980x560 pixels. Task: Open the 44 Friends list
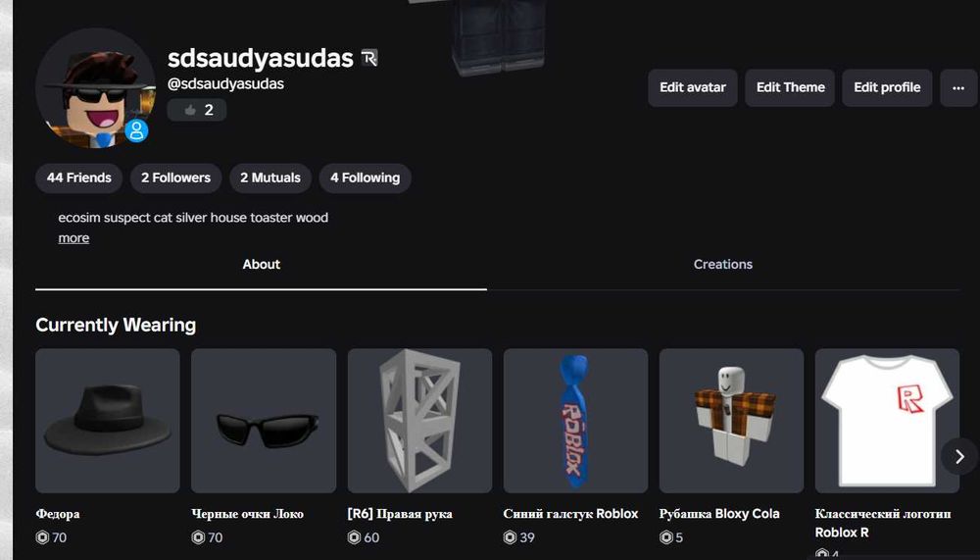[78, 178]
